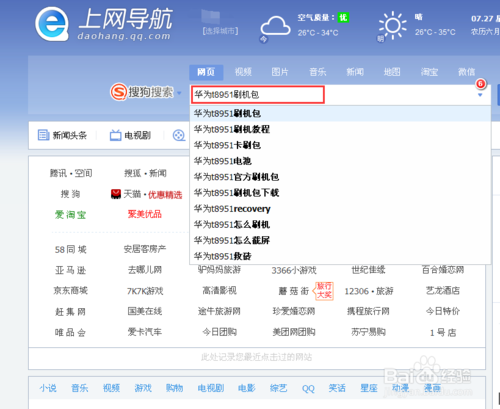Open the 去哪儿网 link
Screen dimensions: 500x409
coord(145,270)
